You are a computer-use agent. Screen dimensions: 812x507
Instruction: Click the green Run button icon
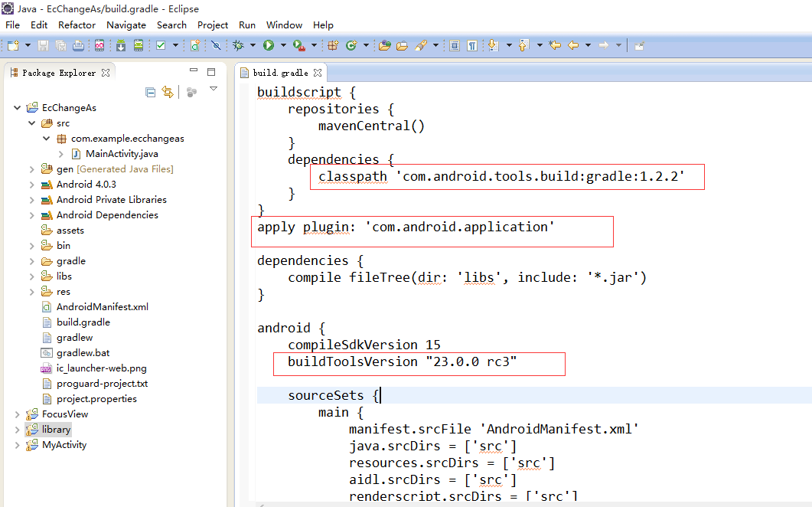[x=269, y=46]
